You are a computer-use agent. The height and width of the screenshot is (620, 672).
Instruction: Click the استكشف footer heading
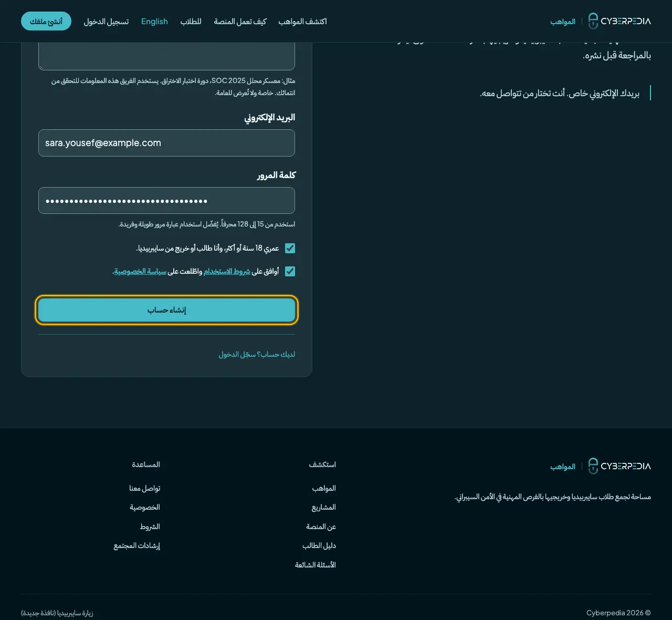tap(322, 464)
